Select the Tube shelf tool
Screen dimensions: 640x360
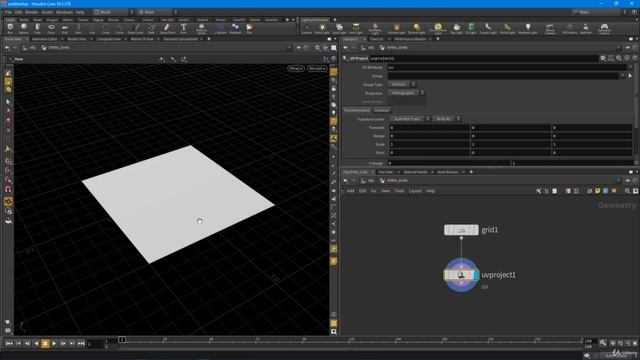37,29
